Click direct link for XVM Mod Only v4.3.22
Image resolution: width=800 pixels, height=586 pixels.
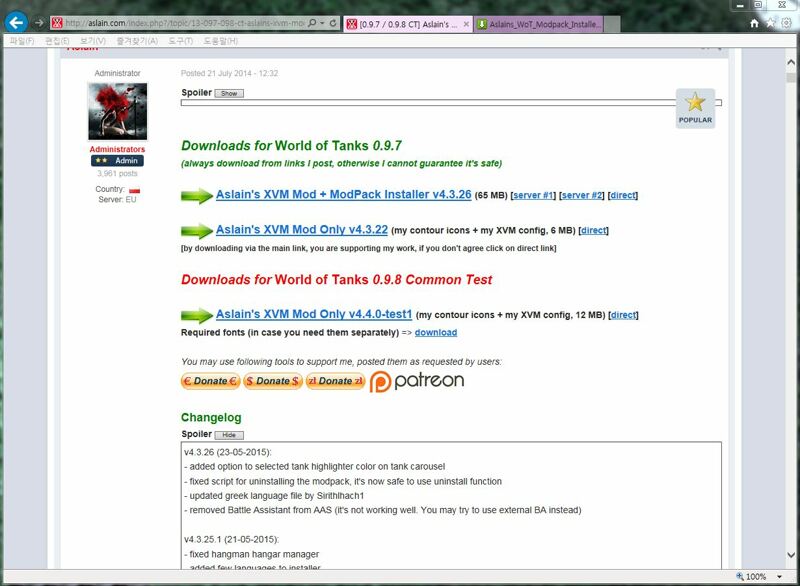tap(594, 230)
